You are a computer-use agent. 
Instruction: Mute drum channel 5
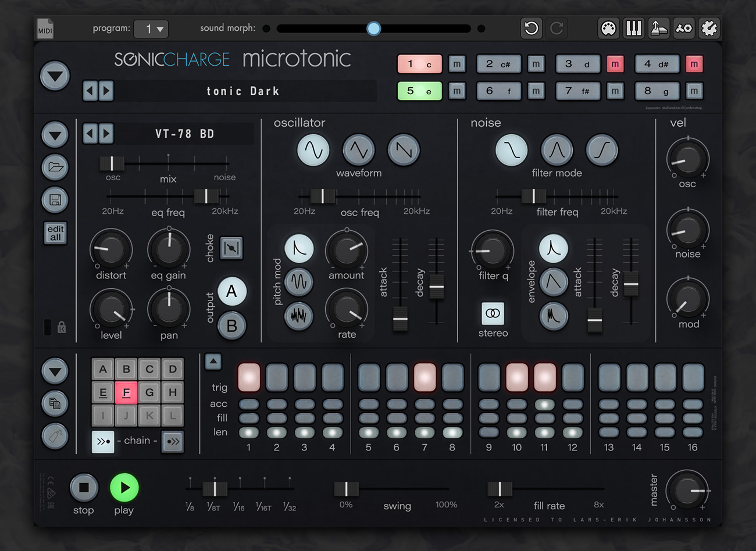pyautogui.click(x=457, y=91)
